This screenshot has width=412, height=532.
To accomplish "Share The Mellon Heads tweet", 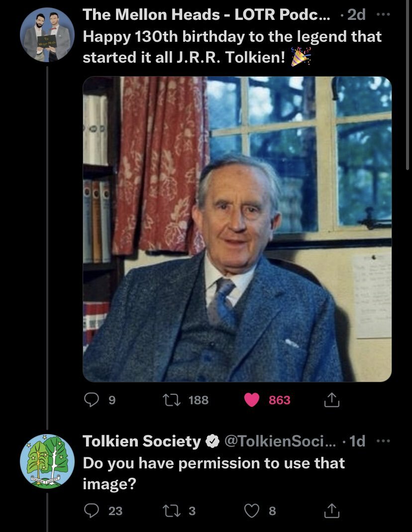I will point(331,400).
